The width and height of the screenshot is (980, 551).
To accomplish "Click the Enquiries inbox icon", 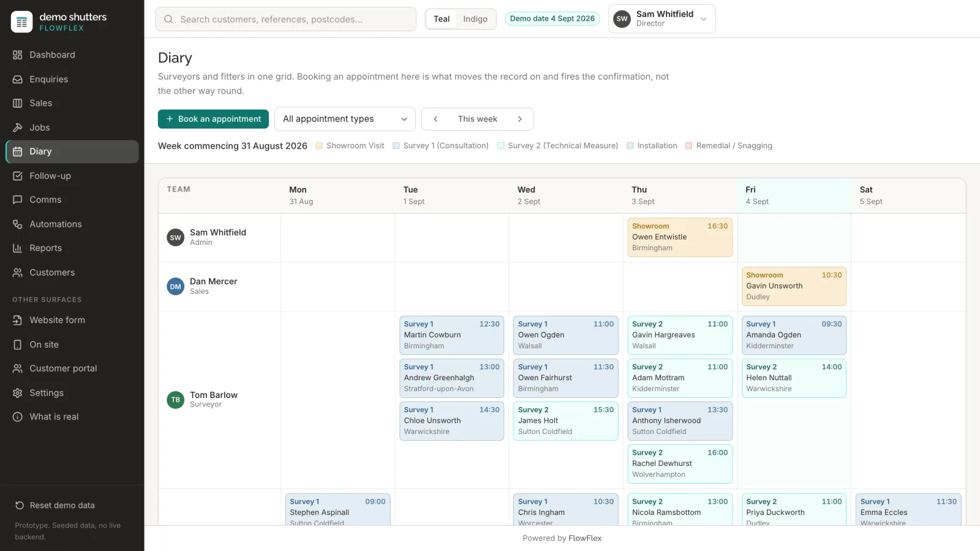I will 18,80.
